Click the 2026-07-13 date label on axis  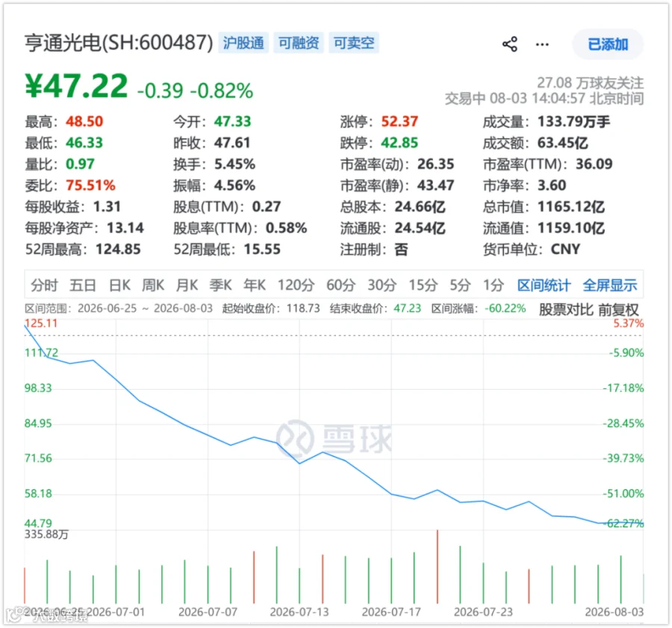coord(299,612)
